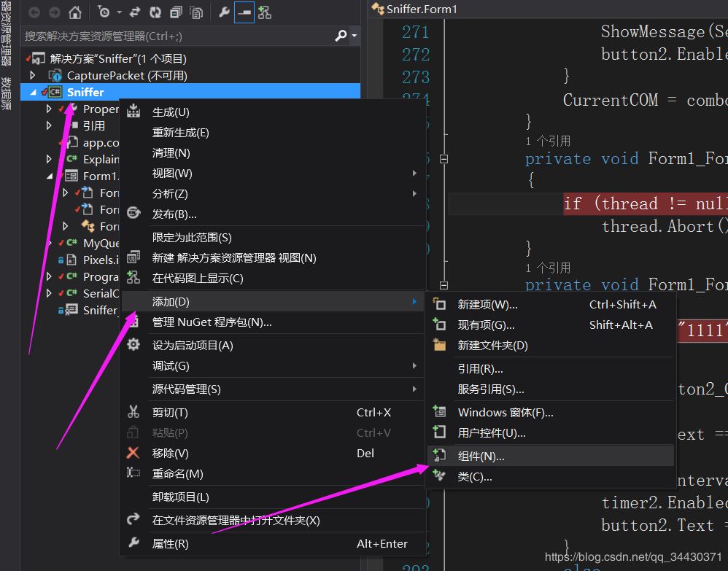Click the class diagram icon in the toolbar

point(265,12)
